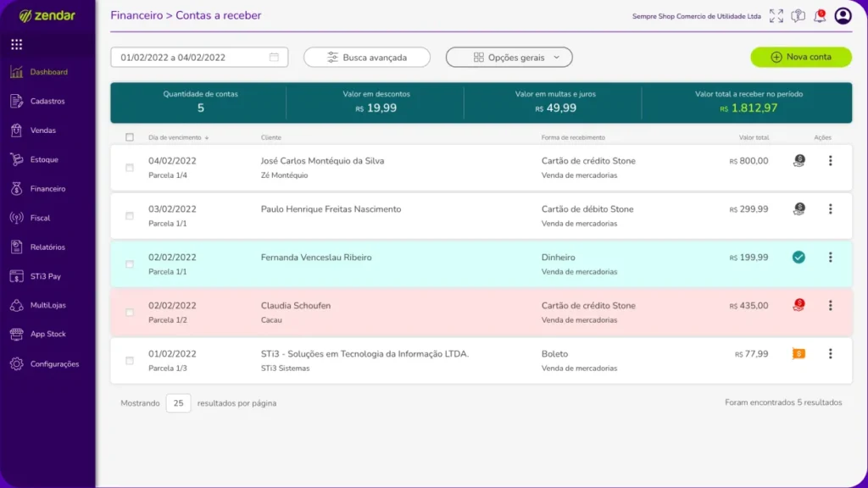868x488 pixels.
Task: Click the date range input field
Action: (199, 57)
